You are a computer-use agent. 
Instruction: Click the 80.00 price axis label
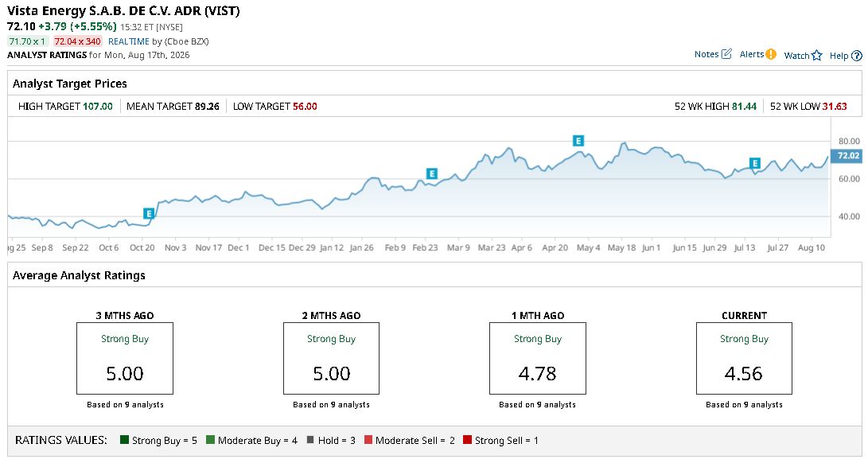point(849,141)
